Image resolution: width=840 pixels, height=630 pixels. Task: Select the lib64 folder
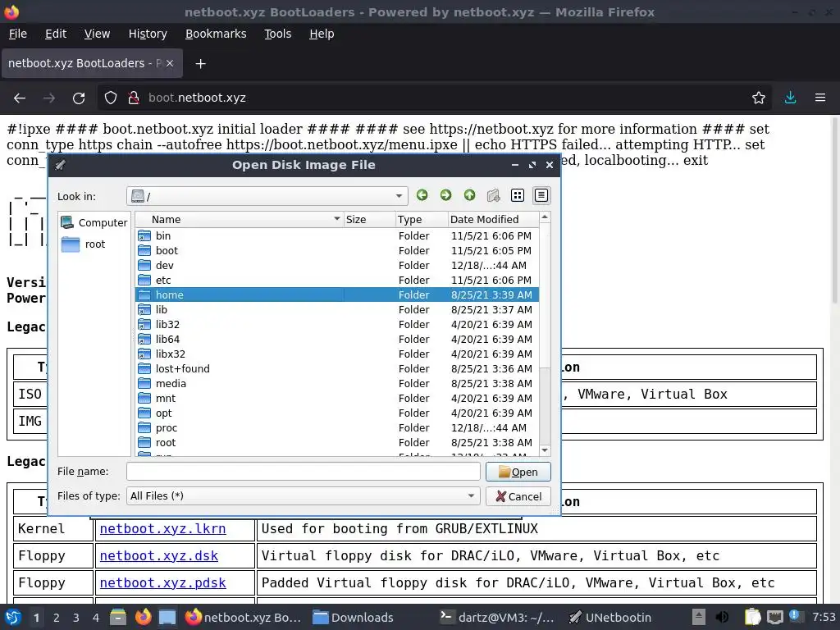click(337, 339)
